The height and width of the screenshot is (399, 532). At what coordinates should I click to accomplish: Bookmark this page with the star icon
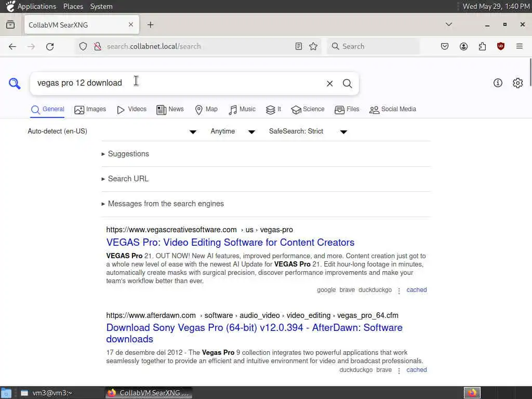click(x=313, y=46)
